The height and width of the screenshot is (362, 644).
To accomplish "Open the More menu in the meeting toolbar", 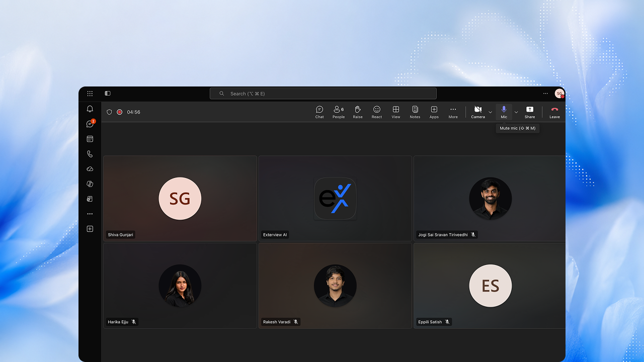I will 453,112.
